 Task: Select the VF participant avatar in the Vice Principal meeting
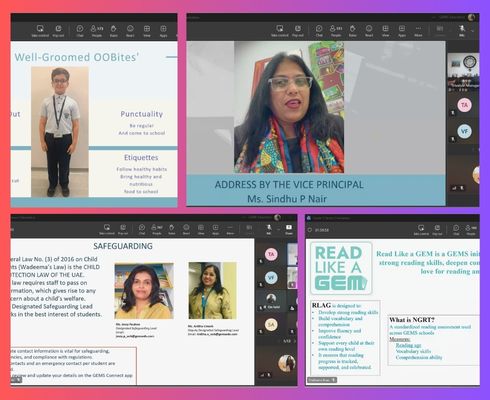coord(464,131)
